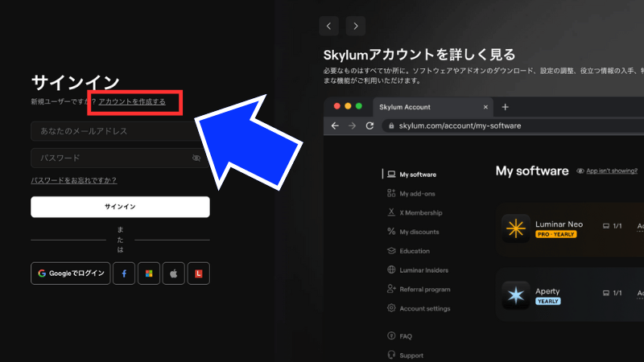
Task: Open the パスワードをお忘れですか？ link
Action: (73, 180)
